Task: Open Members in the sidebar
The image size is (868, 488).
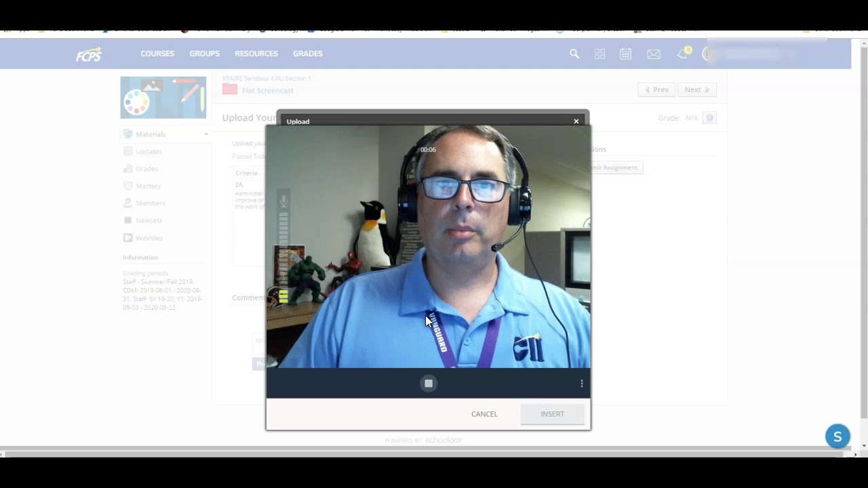Action: (150, 203)
